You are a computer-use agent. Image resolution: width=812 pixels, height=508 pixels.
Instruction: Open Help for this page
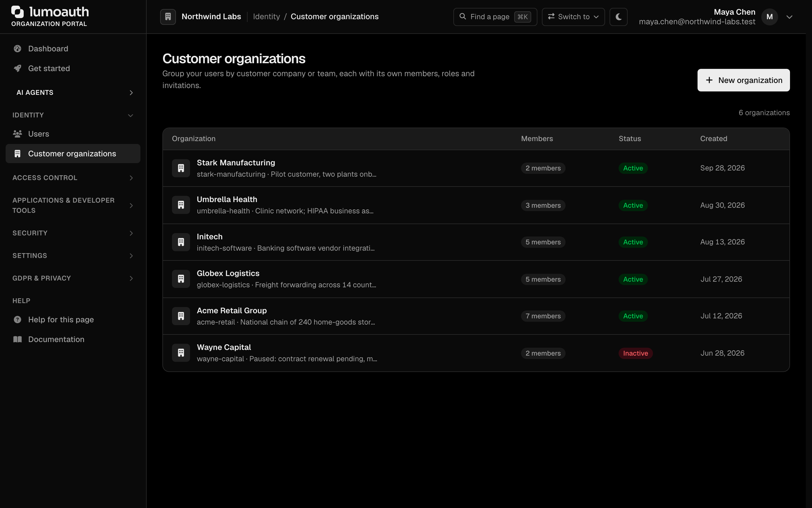click(73, 319)
